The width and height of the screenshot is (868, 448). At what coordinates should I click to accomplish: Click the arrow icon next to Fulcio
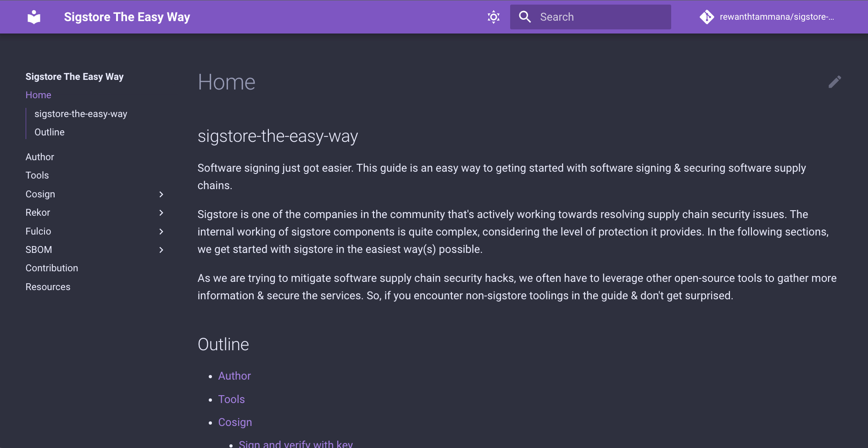coord(161,231)
